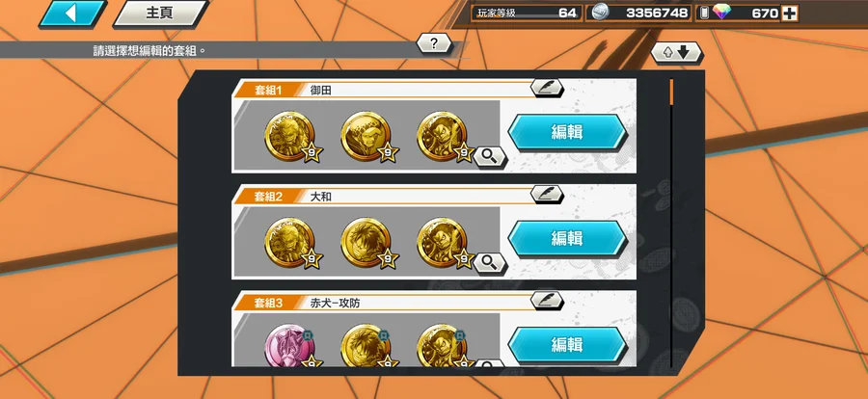The width and height of the screenshot is (868, 399).
Task: Tap the silver coin currency icon
Action: pyautogui.click(x=598, y=13)
